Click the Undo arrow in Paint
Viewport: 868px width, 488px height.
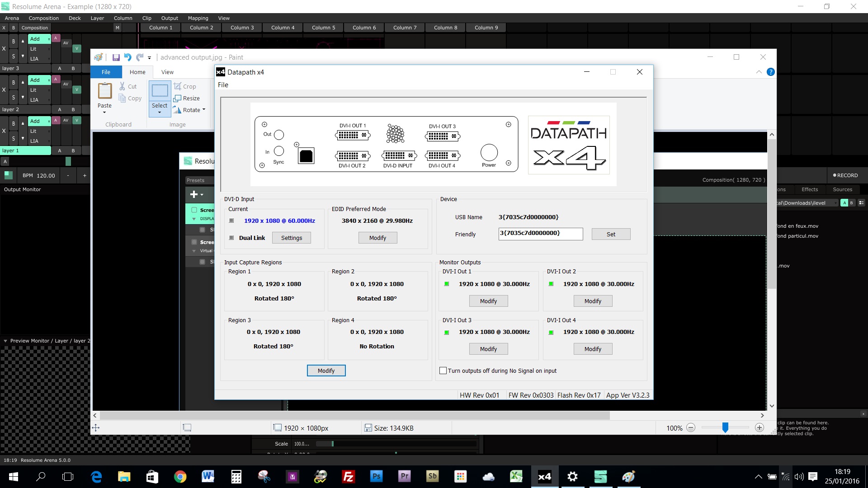coord(128,57)
